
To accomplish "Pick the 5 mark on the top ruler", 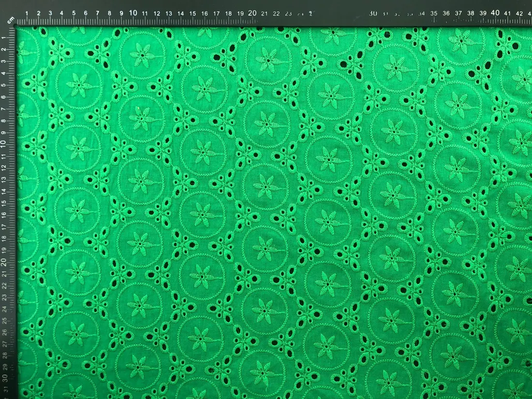I will (x=74, y=13).
